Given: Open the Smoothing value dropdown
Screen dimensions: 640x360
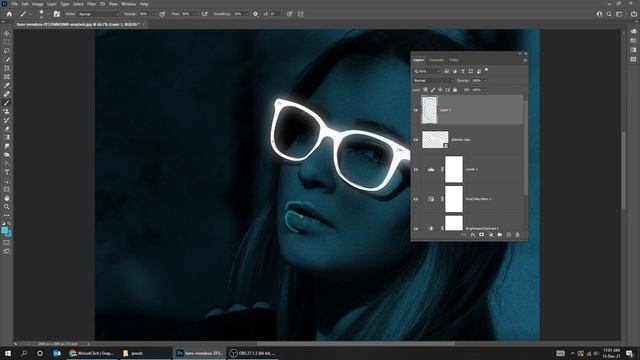Looking at the screenshot, I should click(x=247, y=14).
